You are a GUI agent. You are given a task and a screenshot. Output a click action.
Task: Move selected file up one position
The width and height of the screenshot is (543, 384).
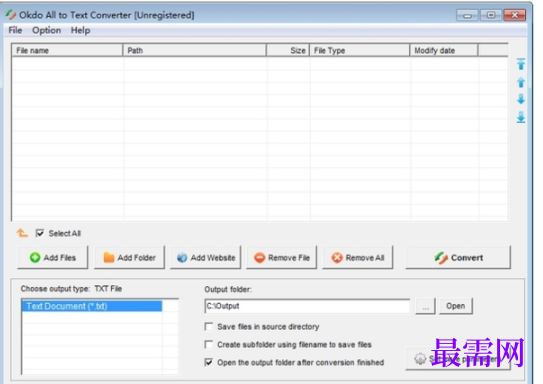pyautogui.click(x=521, y=82)
